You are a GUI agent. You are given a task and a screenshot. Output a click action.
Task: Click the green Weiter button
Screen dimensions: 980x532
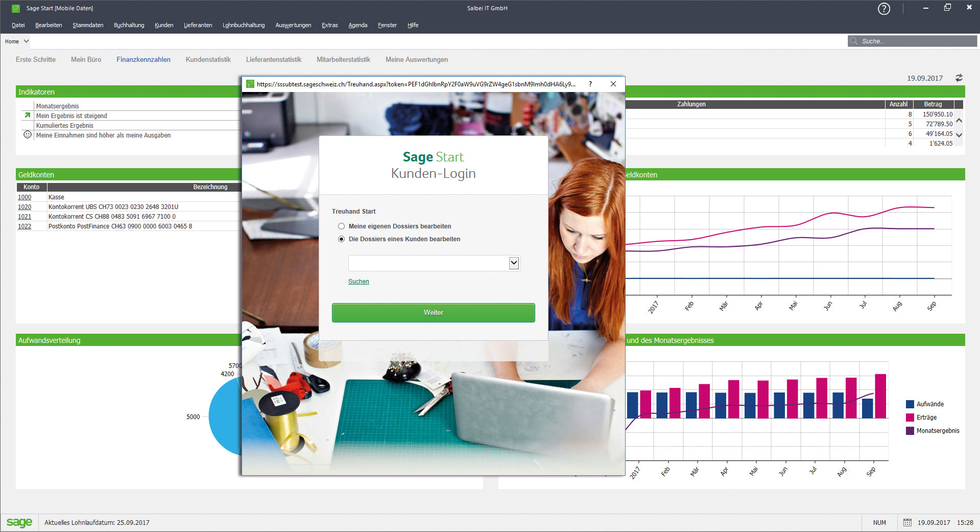pos(434,313)
